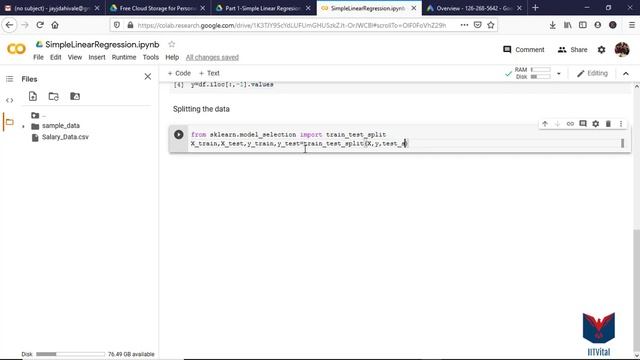Open Firefox downloads panel
This screenshot has height=360, width=640.
click(x=552, y=25)
